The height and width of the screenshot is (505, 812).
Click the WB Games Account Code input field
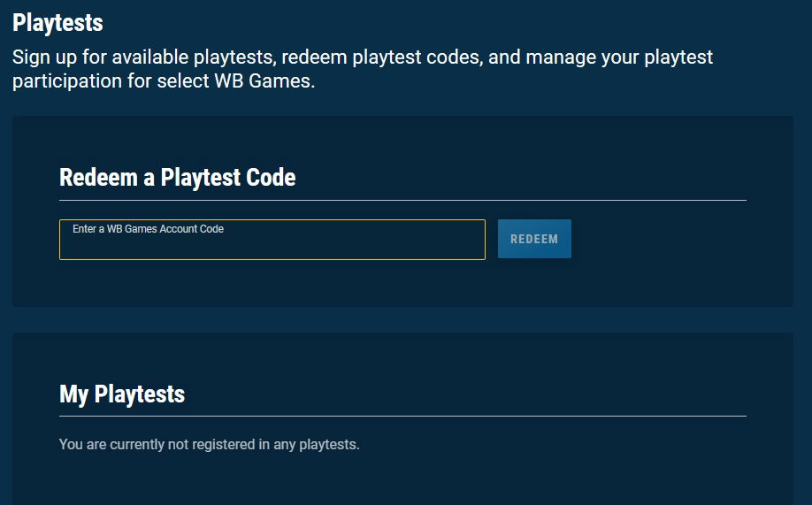coord(272,245)
